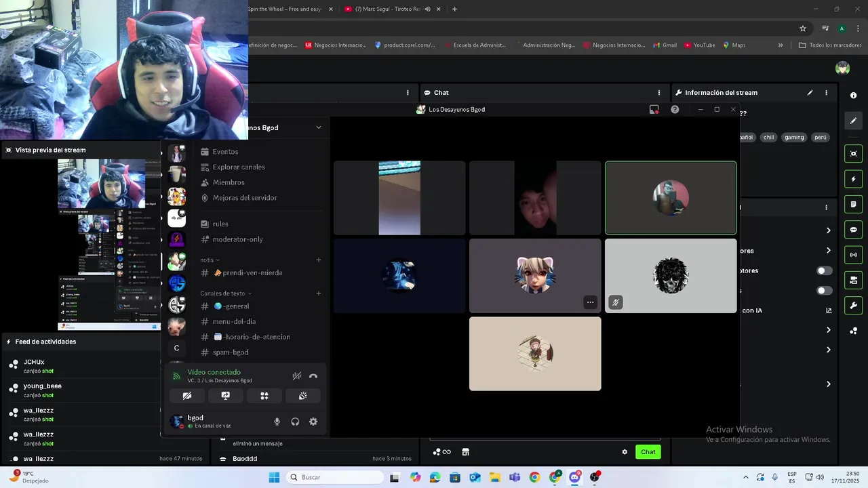Open the external link icon beside 'con IA'
Screen dimensions: 868x488
(829, 310)
